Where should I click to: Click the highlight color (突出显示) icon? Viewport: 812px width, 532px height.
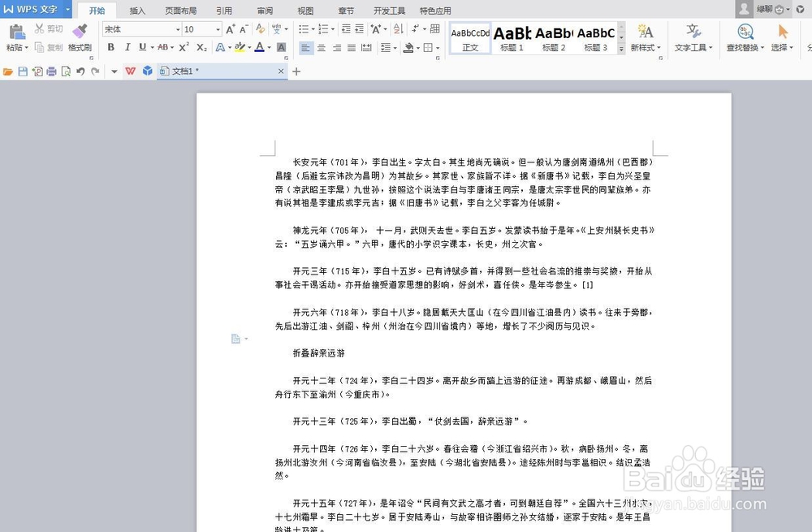tap(239, 48)
